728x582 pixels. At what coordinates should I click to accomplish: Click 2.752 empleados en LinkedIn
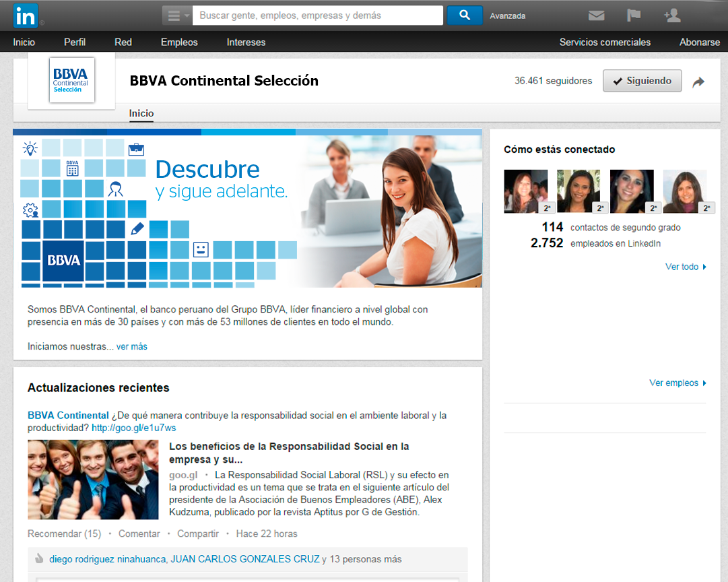click(x=596, y=243)
